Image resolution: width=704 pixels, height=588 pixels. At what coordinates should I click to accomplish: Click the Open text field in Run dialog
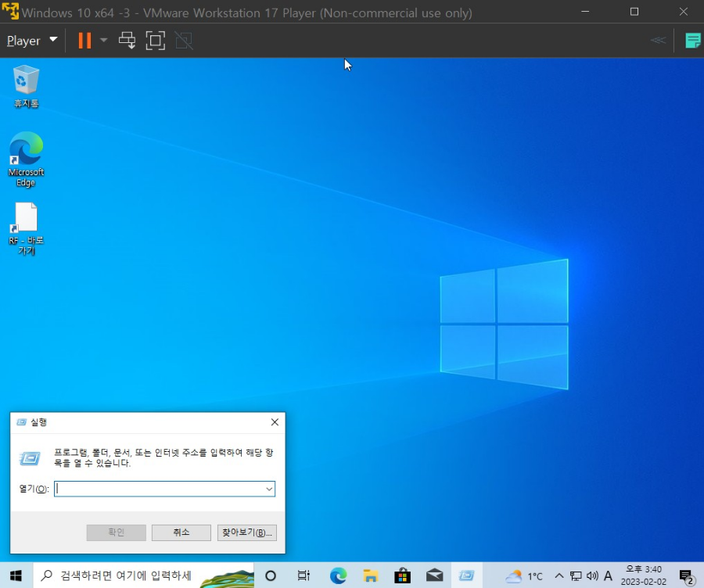coord(160,489)
